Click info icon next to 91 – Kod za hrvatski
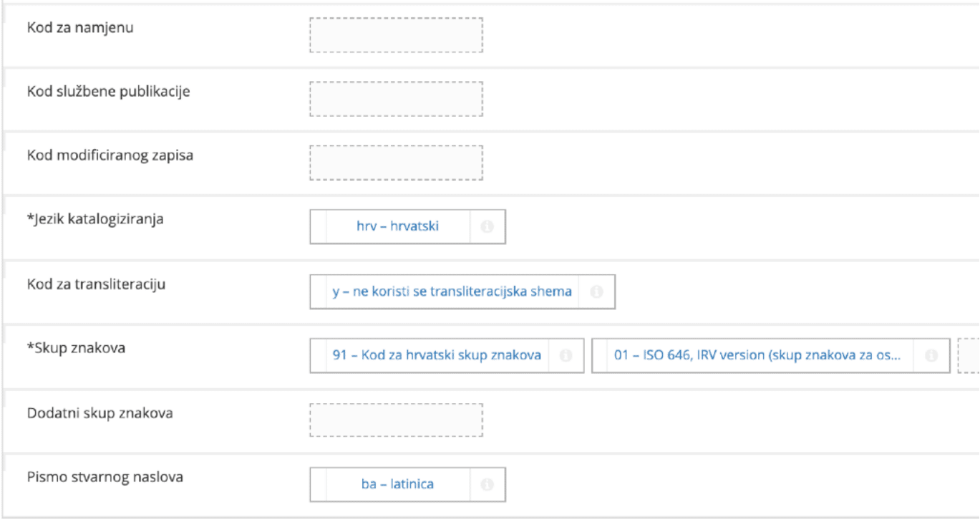Image resolution: width=980 pixels, height=522 pixels. (566, 356)
